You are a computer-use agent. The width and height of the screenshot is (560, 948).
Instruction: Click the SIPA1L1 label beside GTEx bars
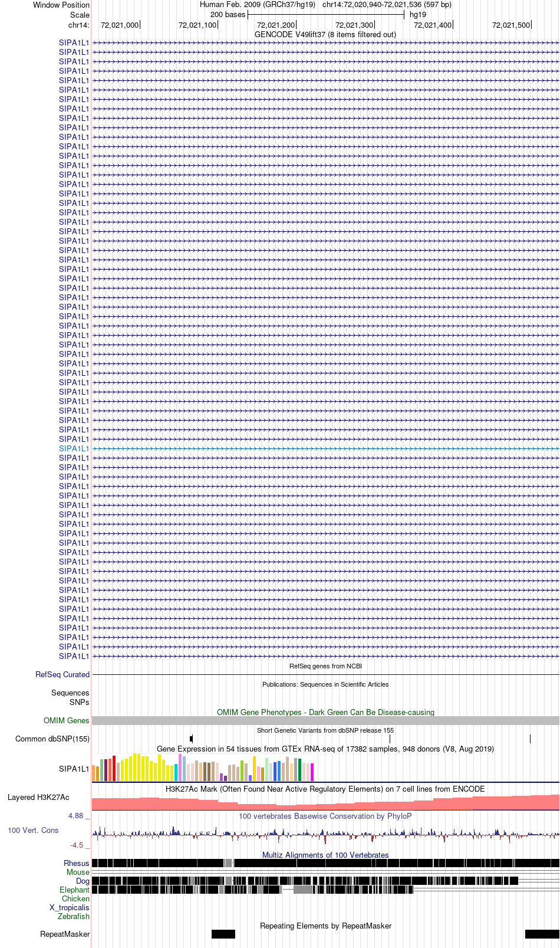pyautogui.click(x=74, y=769)
